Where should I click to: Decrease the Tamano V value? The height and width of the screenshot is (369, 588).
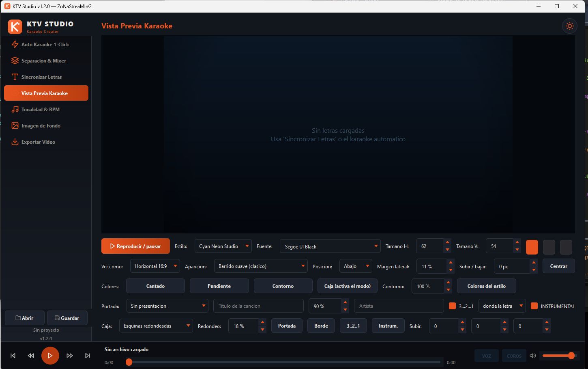coord(517,250)
